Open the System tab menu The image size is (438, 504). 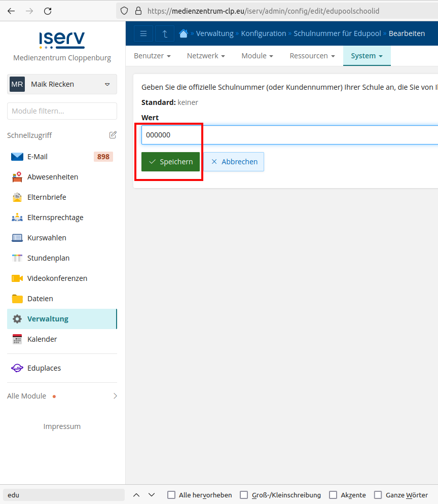(367, 56)
